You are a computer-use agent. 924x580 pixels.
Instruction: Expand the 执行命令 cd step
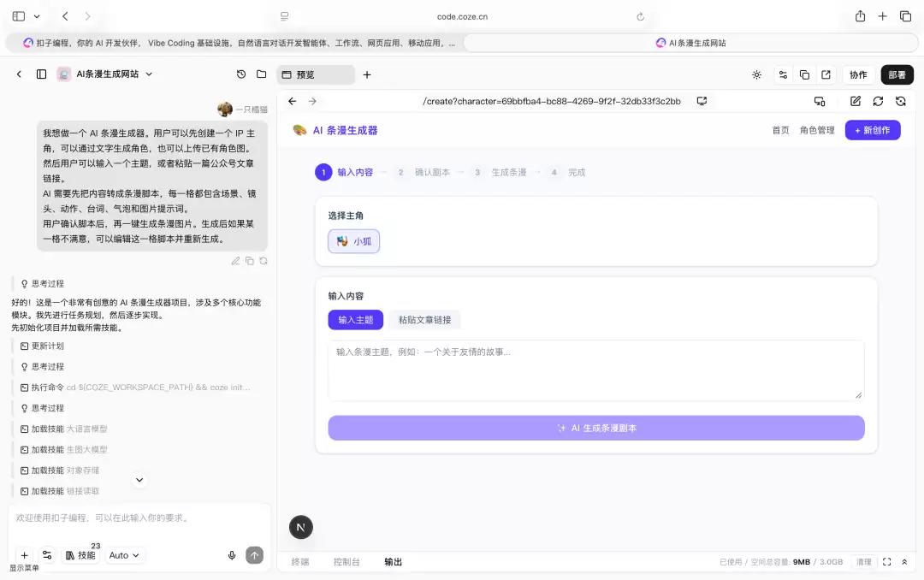pyautogui.click(x=135, y=388)
